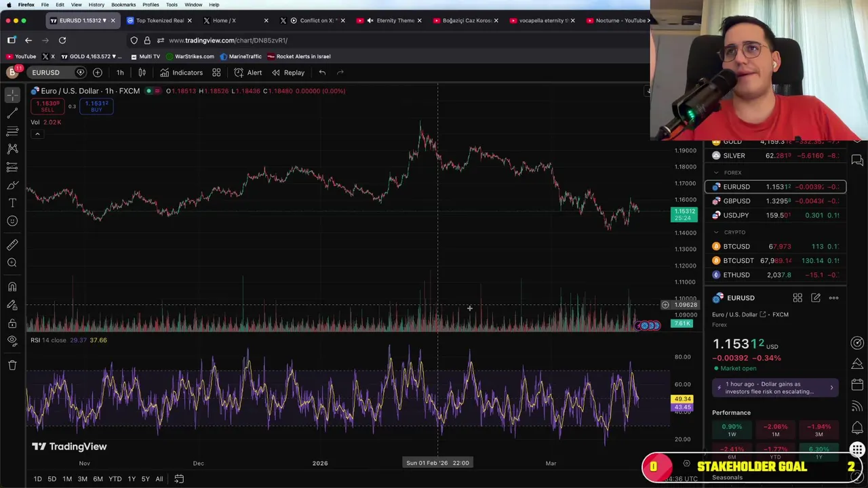Select GBPUSD in the watchlist
This screenshot has width=868, height=488.
click(x=776, y=201)
